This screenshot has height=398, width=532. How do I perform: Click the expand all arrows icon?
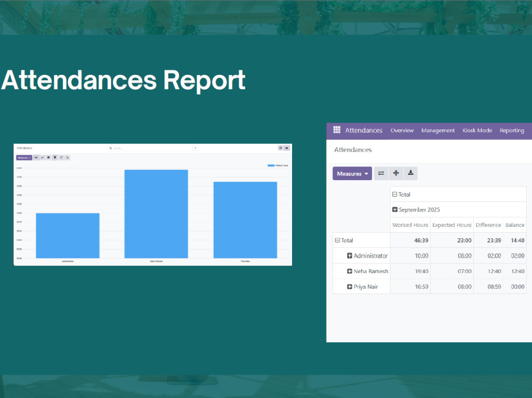coord(396,173)
